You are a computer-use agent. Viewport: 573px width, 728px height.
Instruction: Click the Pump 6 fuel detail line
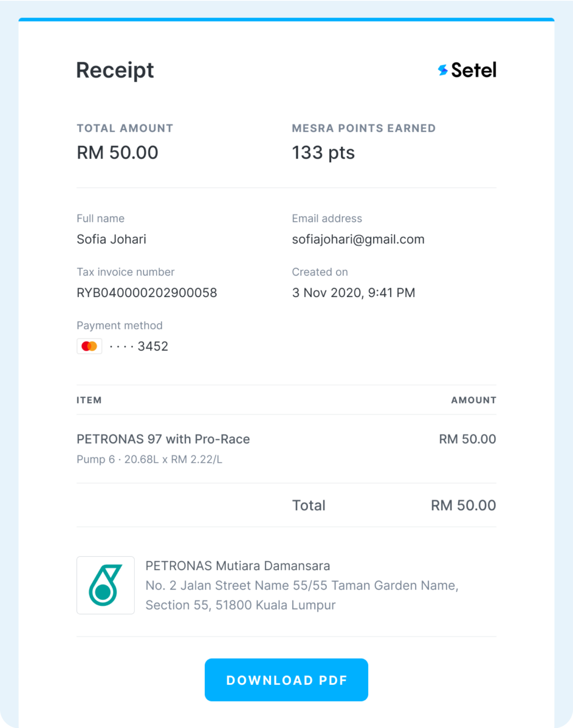click(x=149, y=459)
